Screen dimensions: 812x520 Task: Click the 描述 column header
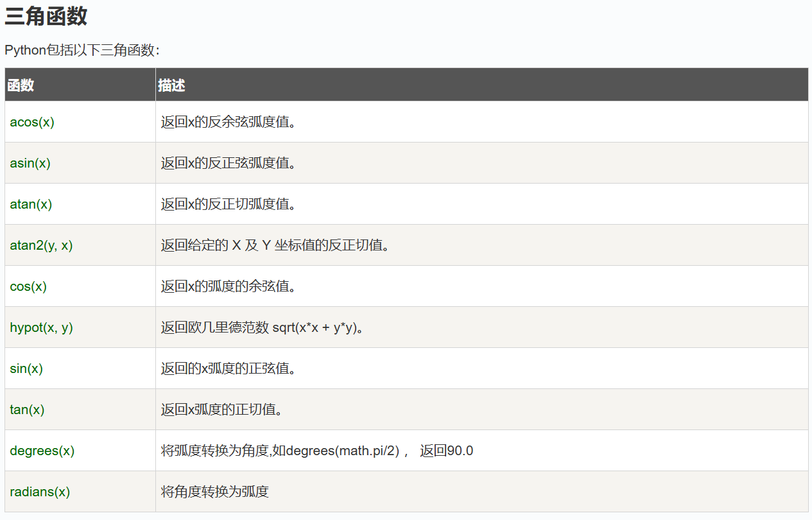tap(171, 85)
